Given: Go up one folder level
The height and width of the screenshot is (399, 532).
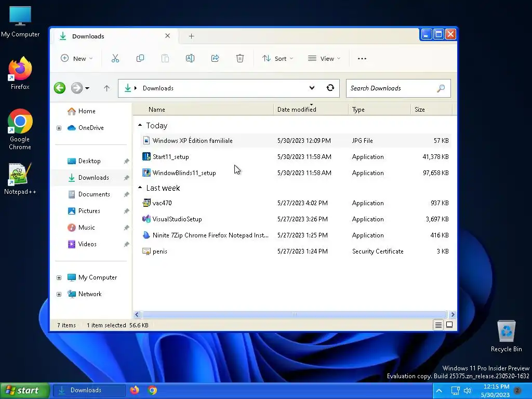Looking at the screenshot, I should [x=107, y=88].
